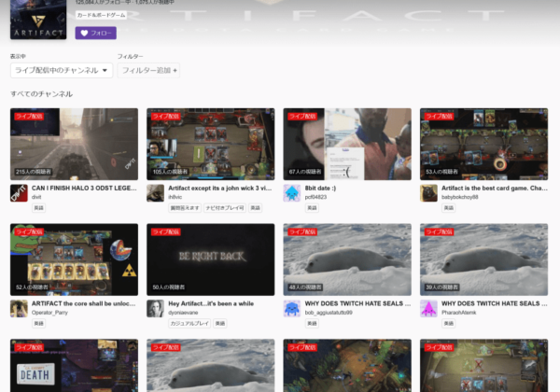Image resolution: width=560 pixels, height=392 pixels.
Task: Open babybokchoy88's avatar icon
Action: tap(428, 193)
